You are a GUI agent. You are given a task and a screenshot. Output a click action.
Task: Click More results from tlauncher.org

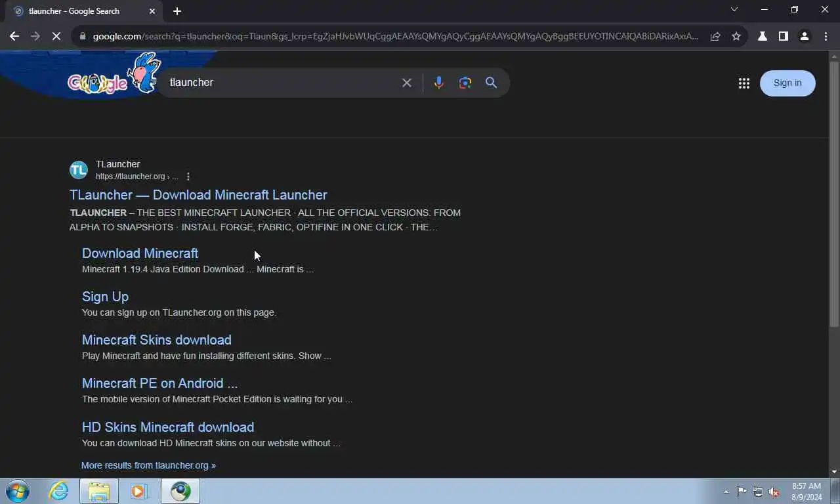[x=148, y=465]
